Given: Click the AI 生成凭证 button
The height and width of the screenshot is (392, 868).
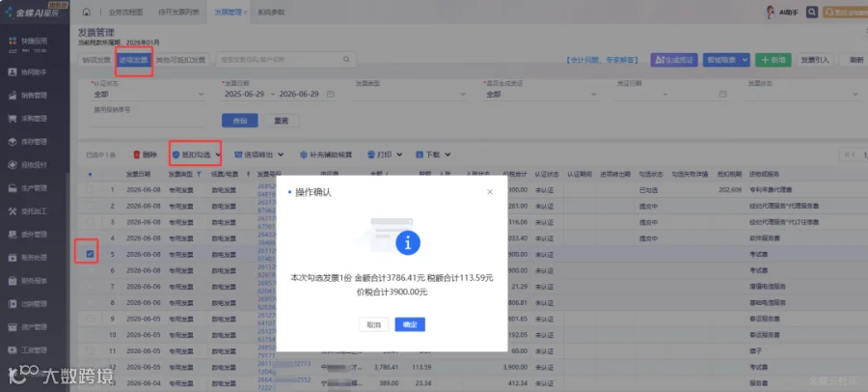Looking at the screenshot, I should tap(674, 60).
